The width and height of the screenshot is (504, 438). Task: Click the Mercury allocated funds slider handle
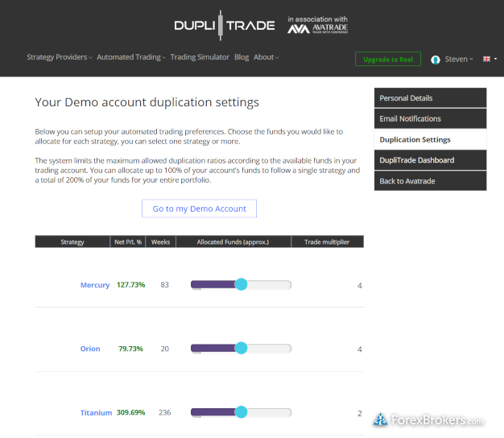241,284
